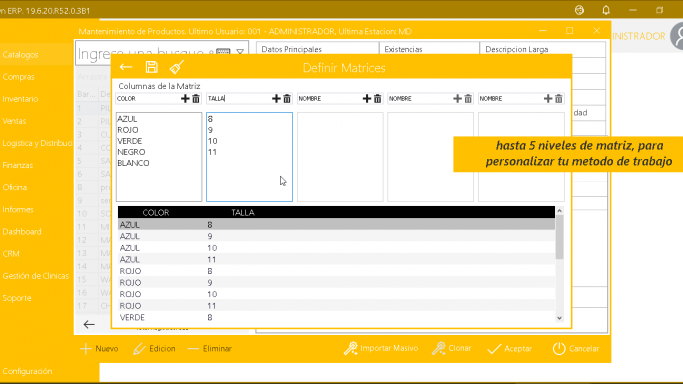
Task: Open Ventas menu in sidebar
Action: pos(14,121)
